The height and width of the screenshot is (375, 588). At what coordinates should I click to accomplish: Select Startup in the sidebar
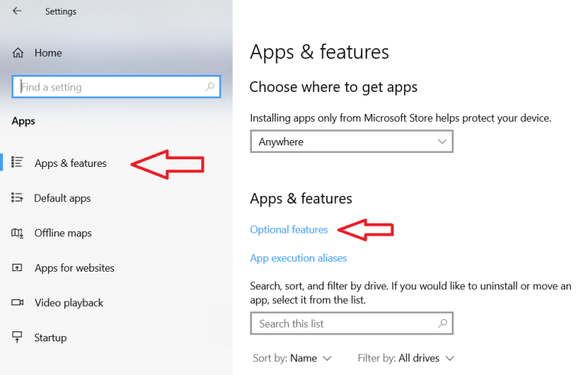[x=50, y=337]
